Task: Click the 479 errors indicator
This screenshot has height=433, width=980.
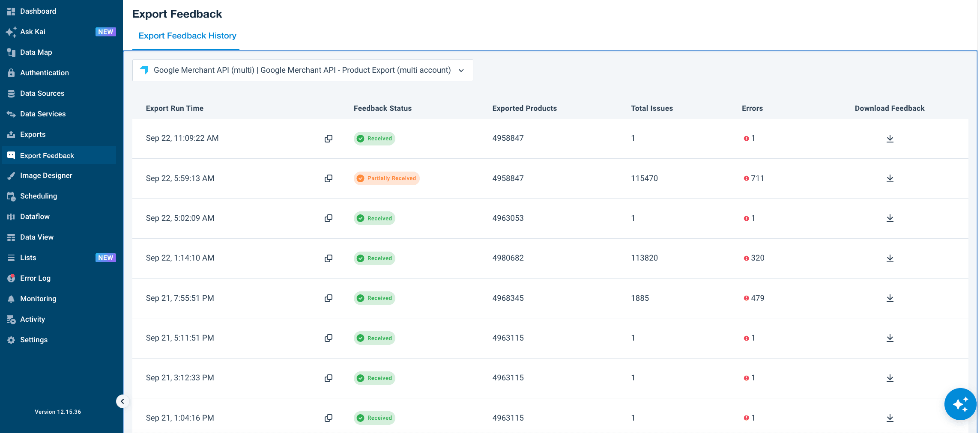Action: (754, 298)
